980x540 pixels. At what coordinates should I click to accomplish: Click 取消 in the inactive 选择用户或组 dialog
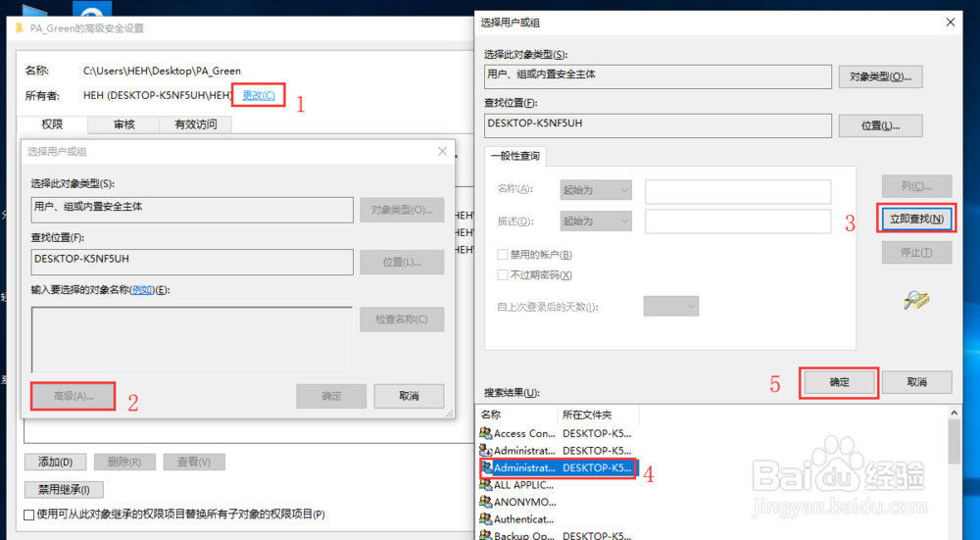pos(409,396)
